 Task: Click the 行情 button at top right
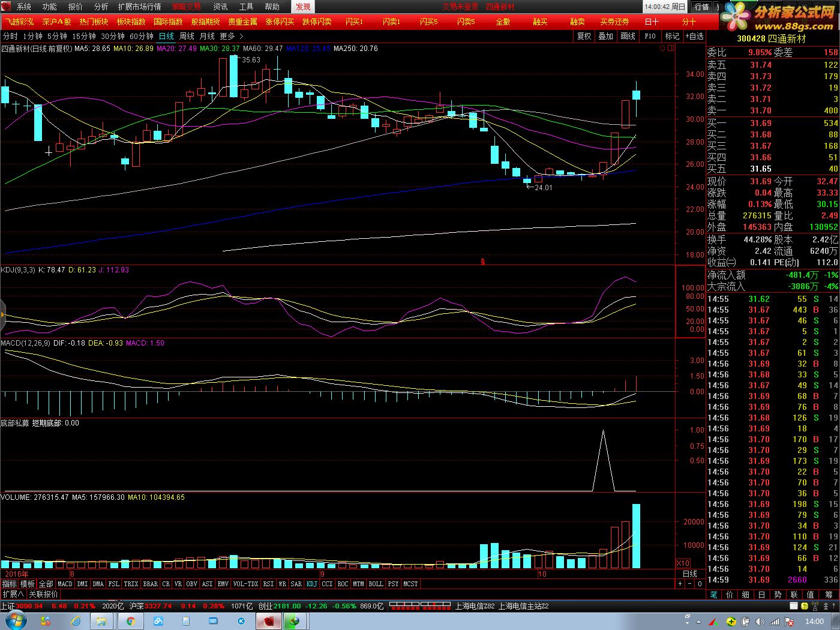[701, 7]
